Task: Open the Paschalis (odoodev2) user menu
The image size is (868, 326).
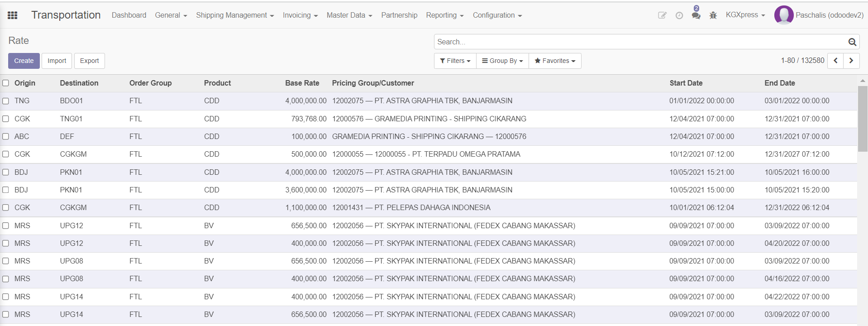Action: tap(819, 15)
